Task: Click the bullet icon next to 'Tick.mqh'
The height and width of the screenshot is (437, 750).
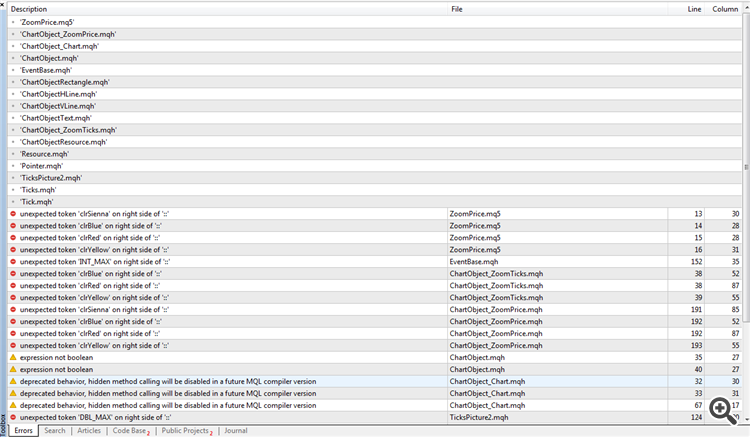Action: click(x=13, y=201)
